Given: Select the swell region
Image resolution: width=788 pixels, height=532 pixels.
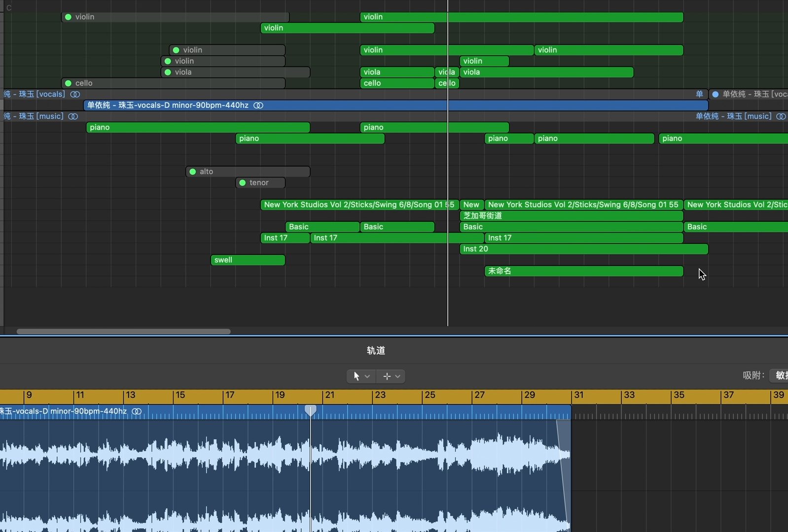Looking at the screenshot, I should coord(248,260).
